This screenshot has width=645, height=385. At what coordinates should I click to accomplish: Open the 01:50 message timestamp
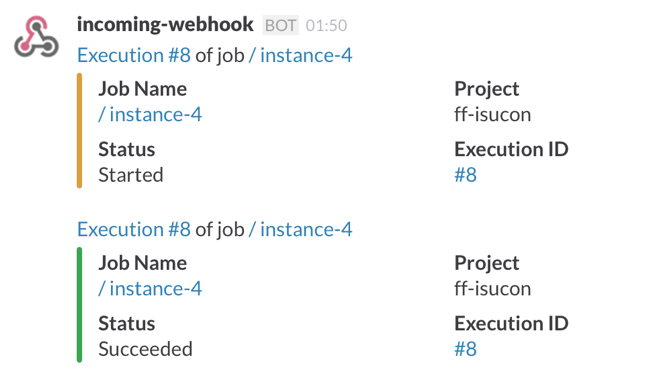(x=326, y=26)
